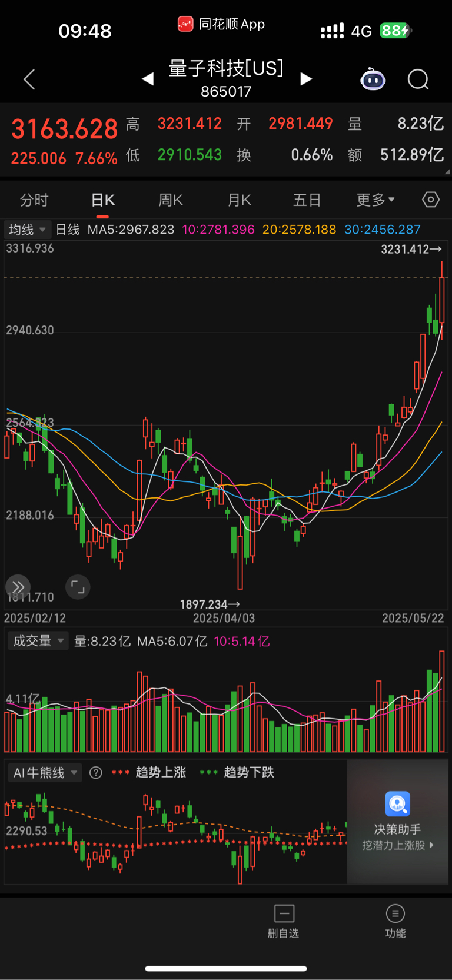Expand quote details corner triangle
Viewport: 452px width, 980px height.
coord(447,172)
